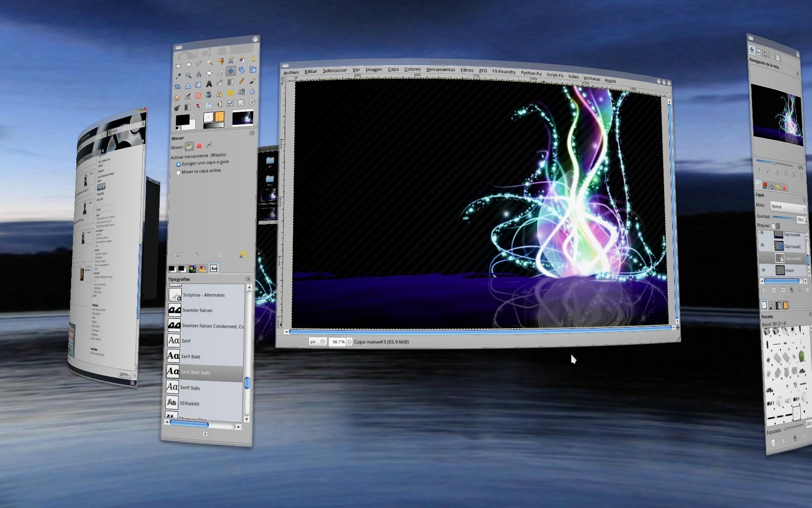The width and height of the screenshot is (812, 508).
Task: Open the layer Modo dropdown (Normal)
Action: click(x=789, y=208)
